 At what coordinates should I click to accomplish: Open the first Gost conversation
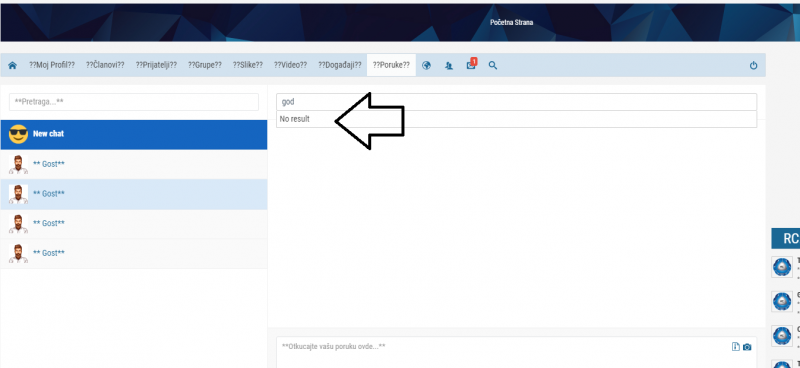pos(134,164)
